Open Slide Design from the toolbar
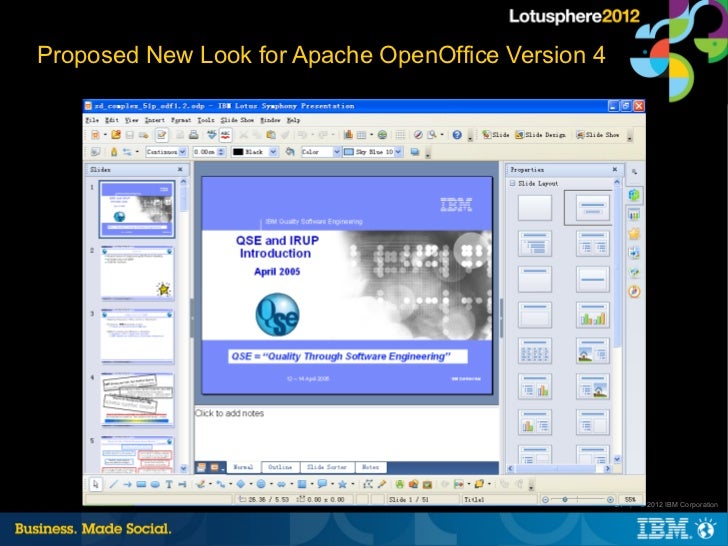This screenshot has width=728, height=546. pos(540,135)
